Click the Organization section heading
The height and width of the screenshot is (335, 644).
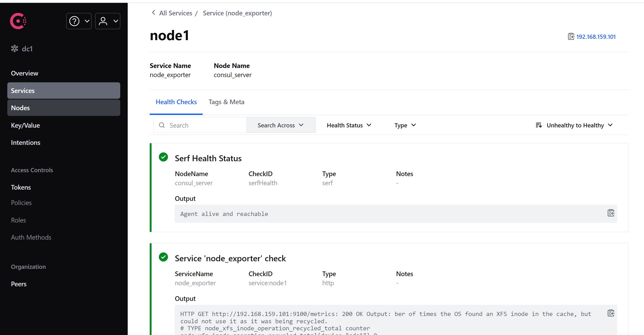(x=28, y=267)
